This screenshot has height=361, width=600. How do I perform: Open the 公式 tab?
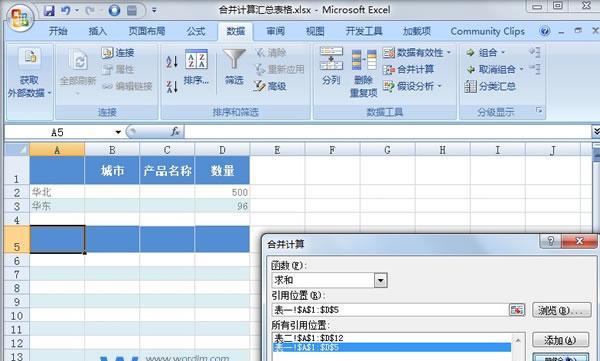coord(196,31)
